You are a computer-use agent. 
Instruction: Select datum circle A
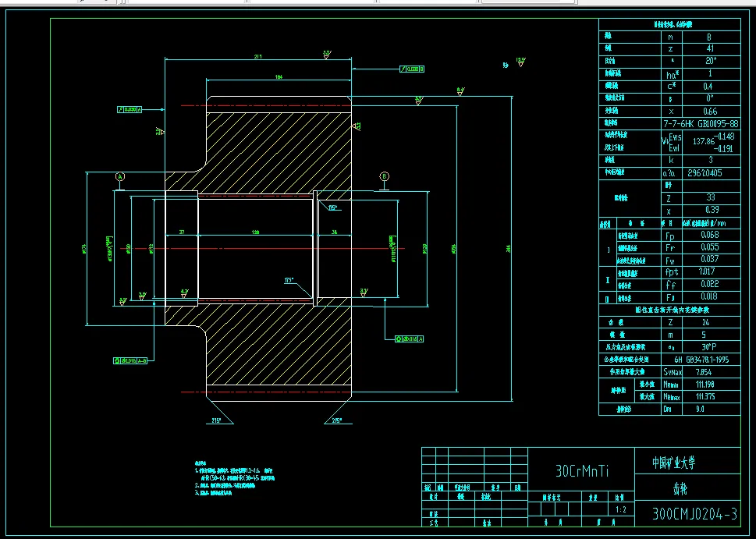click(120, 177)
